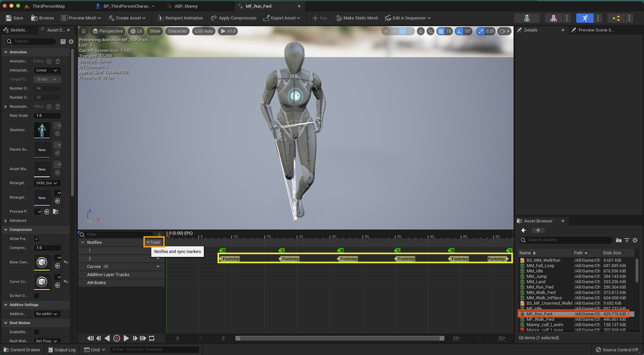Toggle the playback Loop icon
This screenshot has height=355, width=644.
tap(152, 338)
